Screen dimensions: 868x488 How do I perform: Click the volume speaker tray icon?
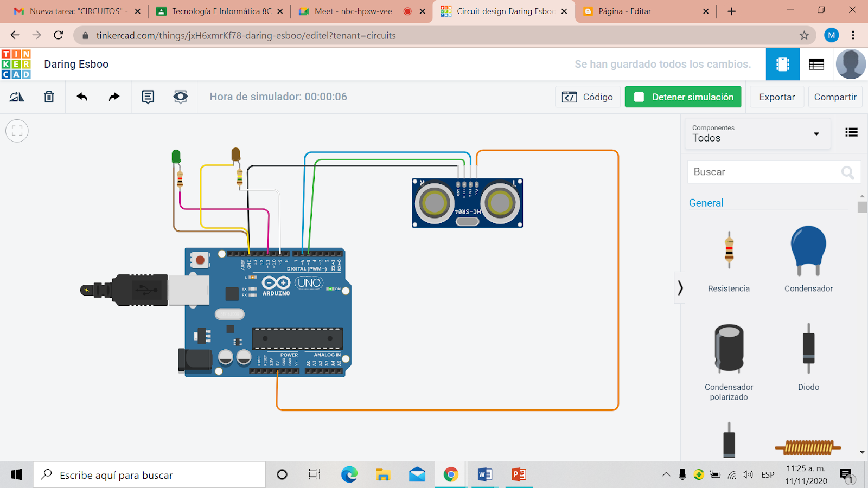click(x=748, y=475)
